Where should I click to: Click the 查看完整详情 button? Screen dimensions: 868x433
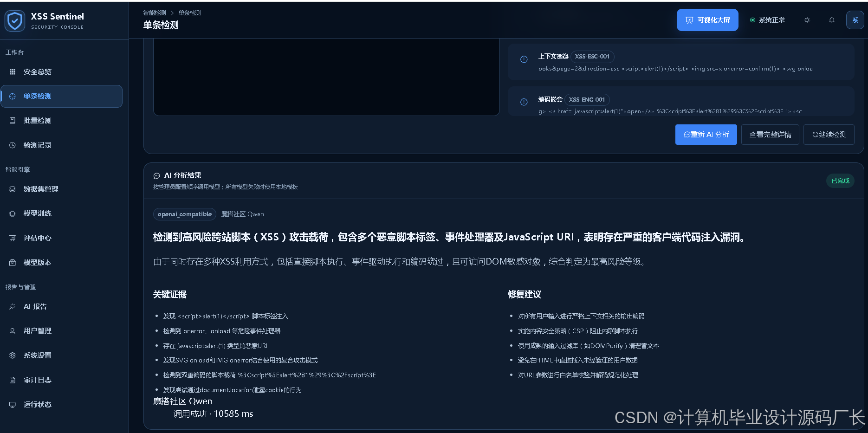click(x=770, y=135)
